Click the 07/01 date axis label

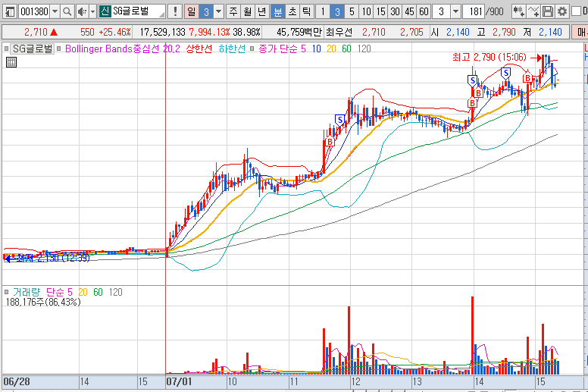pyautogui.click(x=179, y=382)
